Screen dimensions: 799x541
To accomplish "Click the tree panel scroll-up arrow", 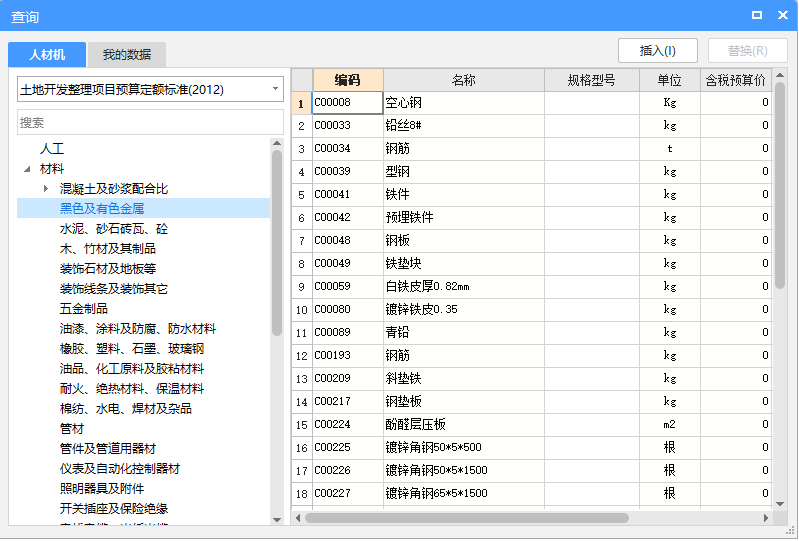I will 277,144.
